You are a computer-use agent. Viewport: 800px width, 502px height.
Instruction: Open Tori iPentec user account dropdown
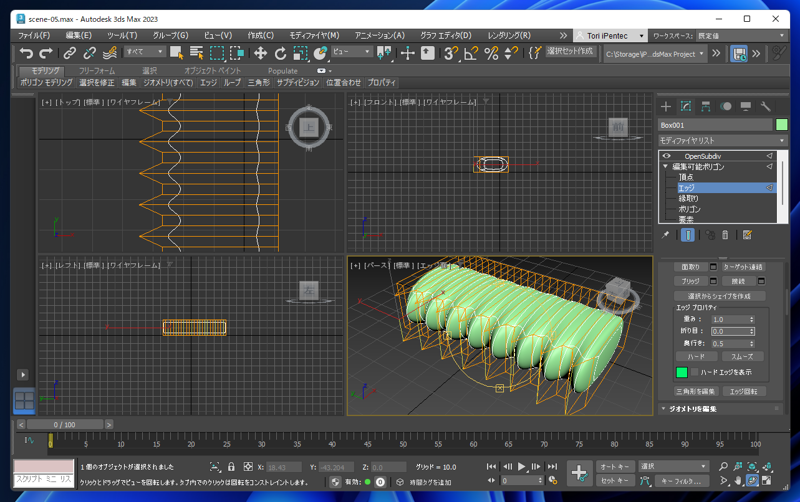610,36
